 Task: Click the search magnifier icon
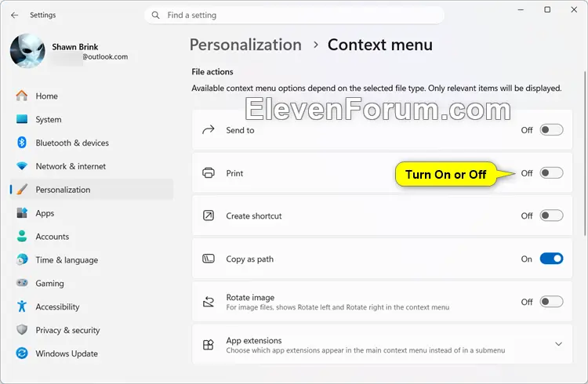pos(155,15)
